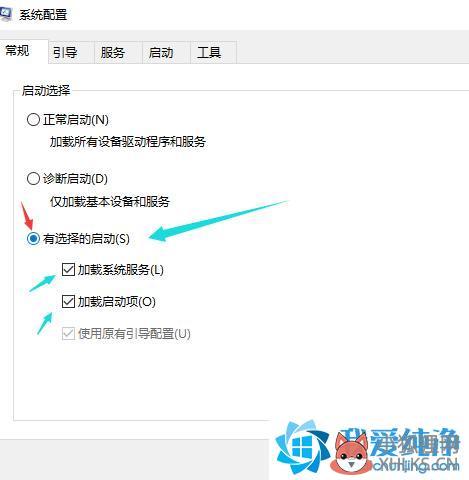Click the 加载所有设备驱动程序和服务 description

(128, 142)
